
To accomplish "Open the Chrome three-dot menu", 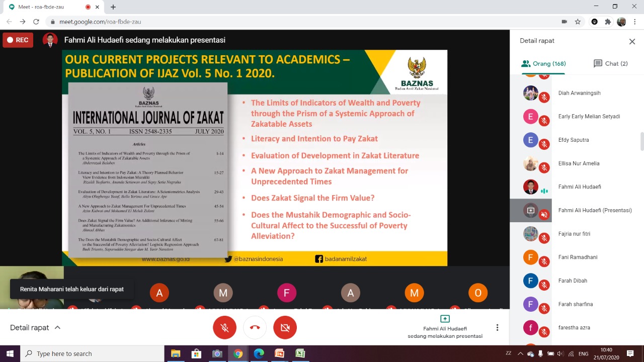I will point(635,22).
